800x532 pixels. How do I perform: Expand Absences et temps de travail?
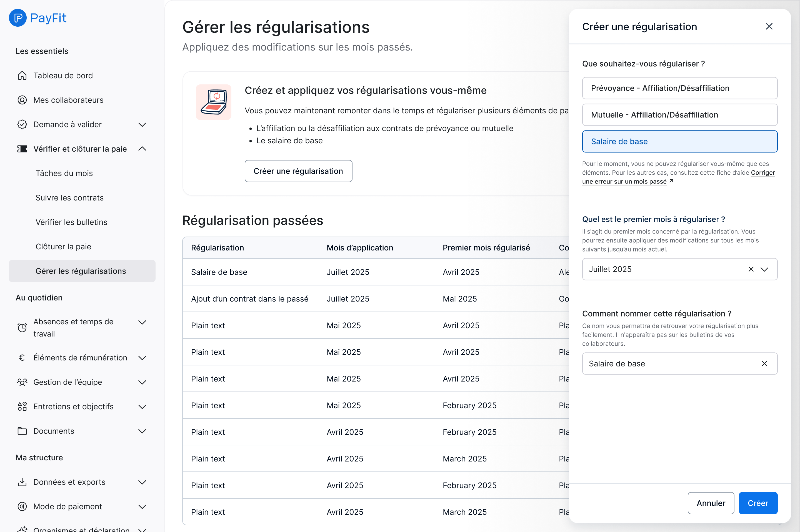click(x=142, y=322)
